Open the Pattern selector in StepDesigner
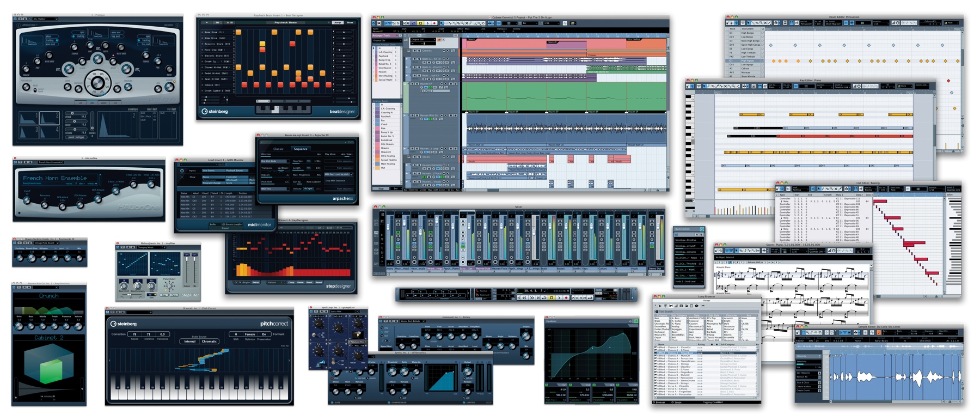 pyautogui.click(x=276, y=282)
